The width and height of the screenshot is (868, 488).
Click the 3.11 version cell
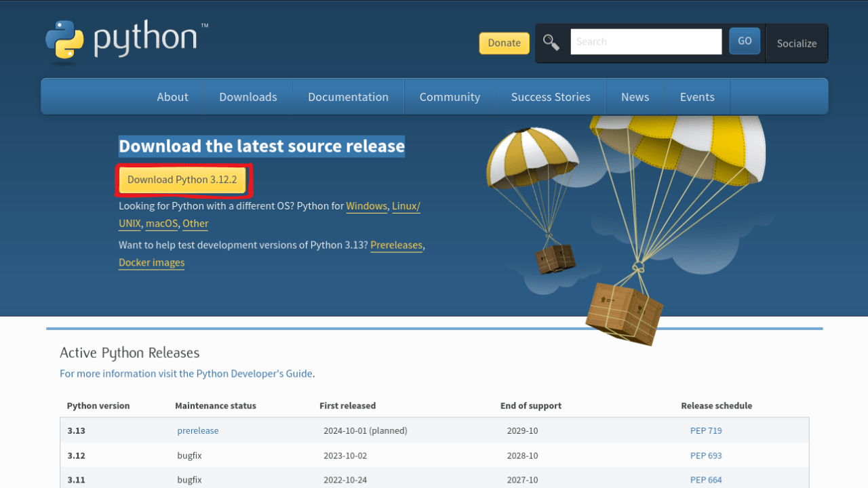(77, 480)
